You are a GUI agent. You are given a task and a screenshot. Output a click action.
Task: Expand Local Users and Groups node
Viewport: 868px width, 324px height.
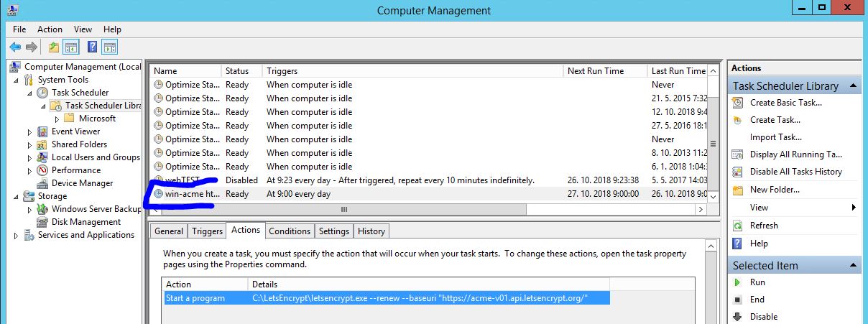[x=29, y=157]
